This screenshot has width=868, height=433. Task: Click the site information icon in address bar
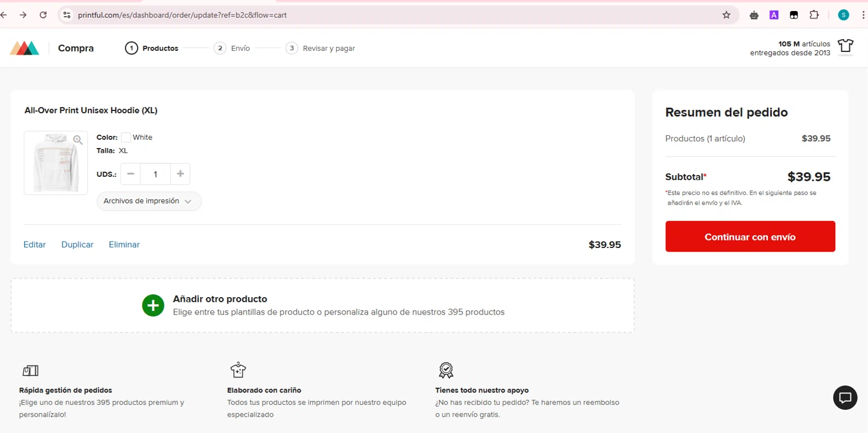pos(67,15)
